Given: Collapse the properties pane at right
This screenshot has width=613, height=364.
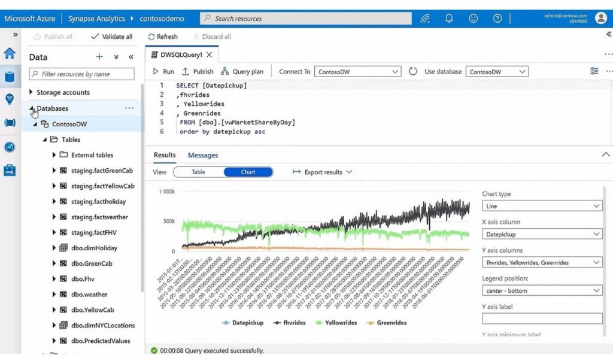Looking at the screenshot, I should tap(609, 34).
